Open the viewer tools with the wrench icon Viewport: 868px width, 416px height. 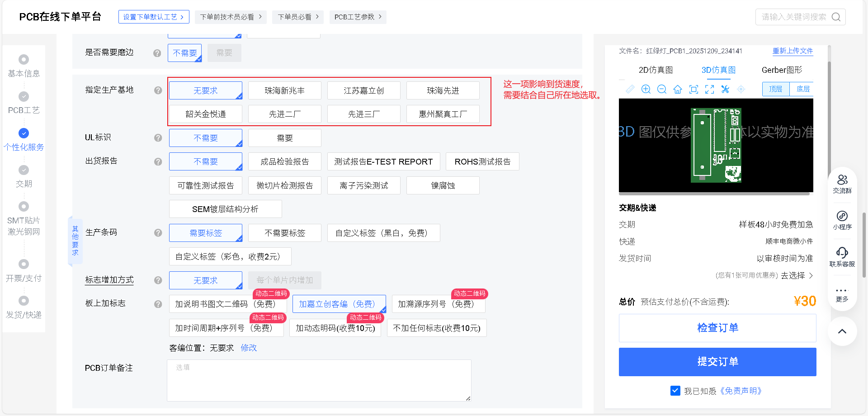725,89
